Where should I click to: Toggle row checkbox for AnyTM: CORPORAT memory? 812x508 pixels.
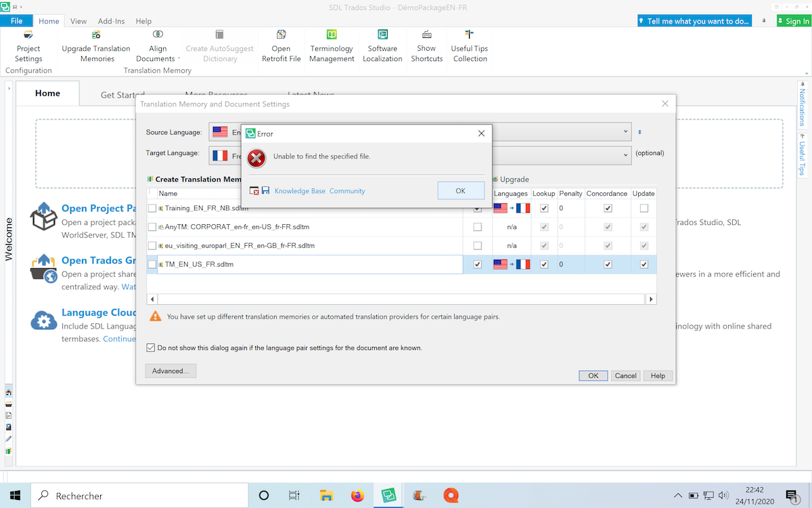pyautogui.click(x=152, y=227)
